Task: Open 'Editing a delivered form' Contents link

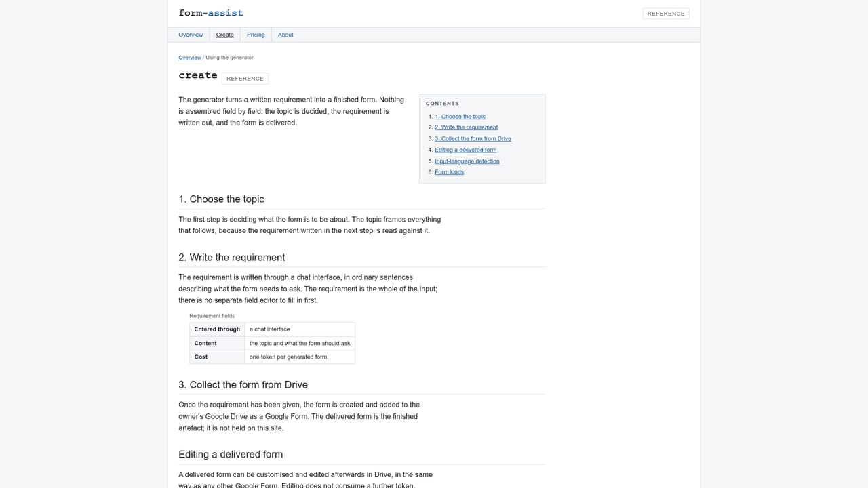Action: pos(465,150)
